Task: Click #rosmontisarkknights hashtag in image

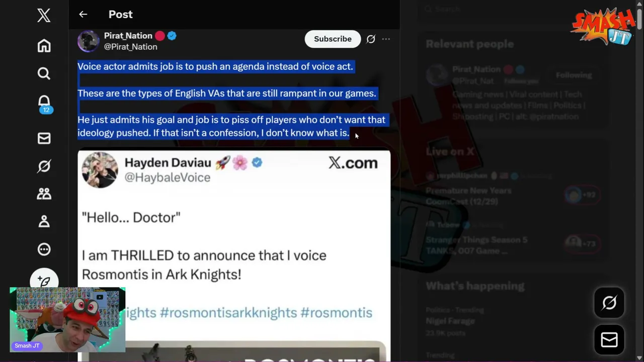Action: [228, 312]
